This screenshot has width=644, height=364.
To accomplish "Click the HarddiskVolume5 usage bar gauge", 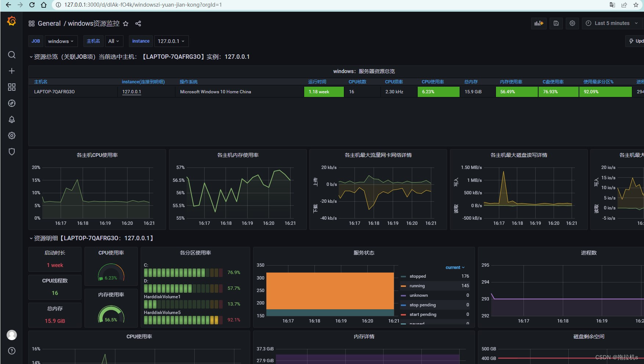I will pos(183,320).
